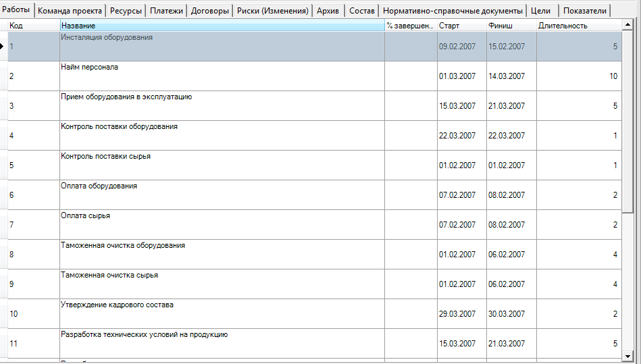This screenshot has width=641, height=364.
Task: Click the Длительность column header
Action: pos(578,26)
